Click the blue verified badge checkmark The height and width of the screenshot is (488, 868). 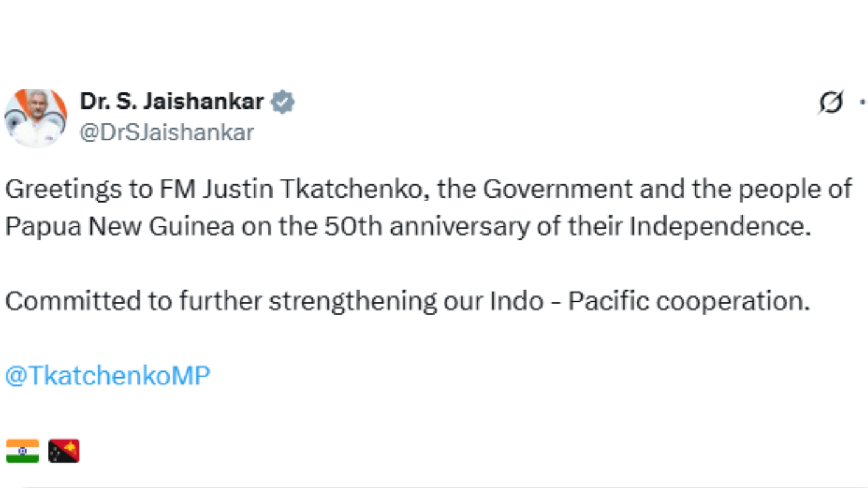(283, 100)
